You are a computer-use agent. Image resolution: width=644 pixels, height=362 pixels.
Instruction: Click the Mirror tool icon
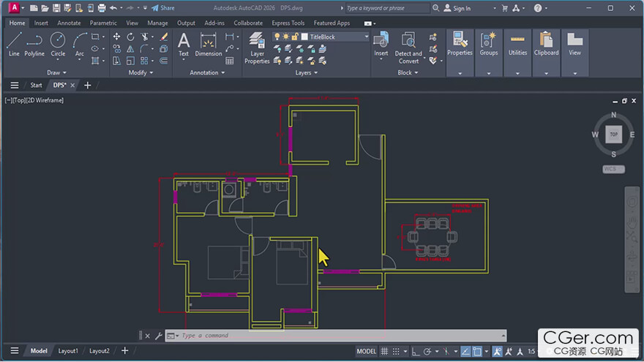[130, 49]
